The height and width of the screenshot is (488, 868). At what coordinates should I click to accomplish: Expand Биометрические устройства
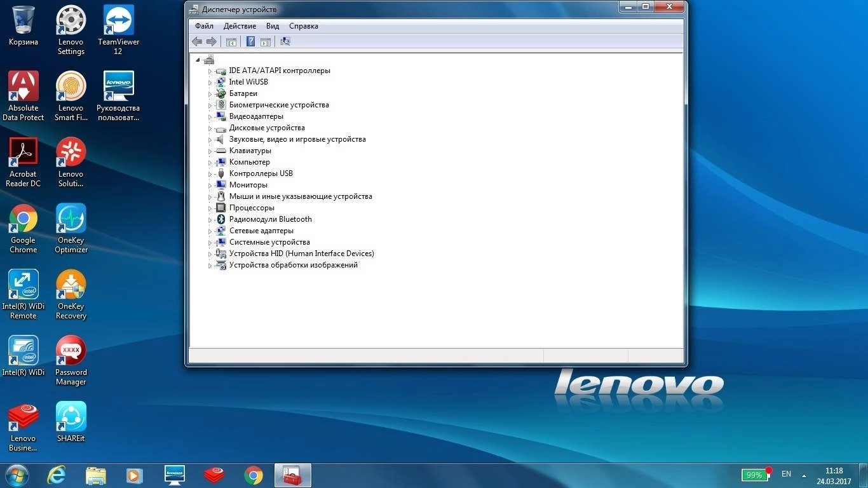[x=210, y=105]
